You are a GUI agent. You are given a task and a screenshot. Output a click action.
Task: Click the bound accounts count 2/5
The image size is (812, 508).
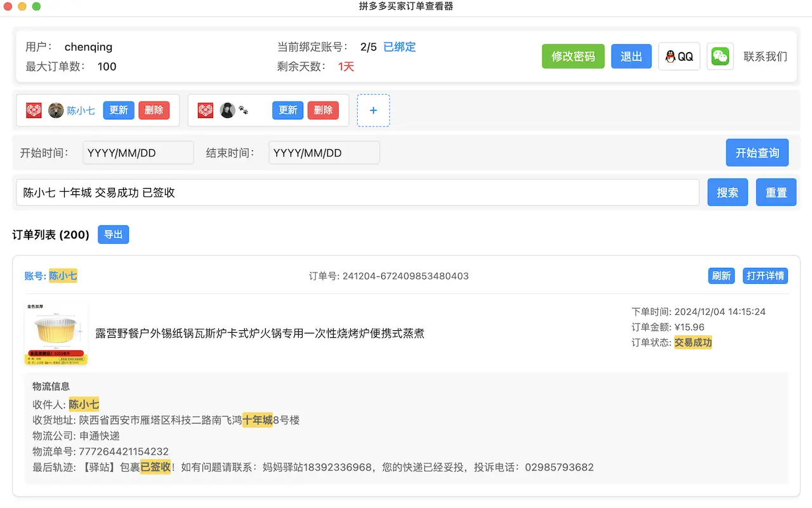(369, 47)
